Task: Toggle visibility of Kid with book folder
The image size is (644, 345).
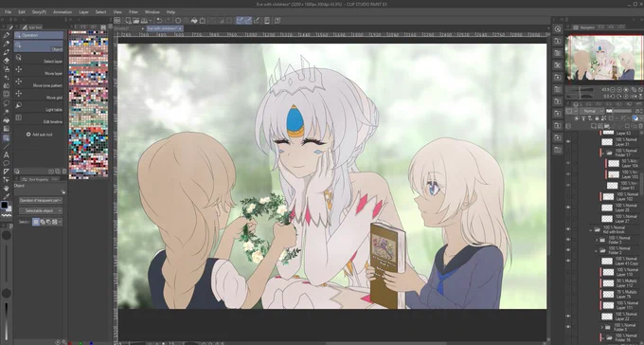Action: pos(568,229)
